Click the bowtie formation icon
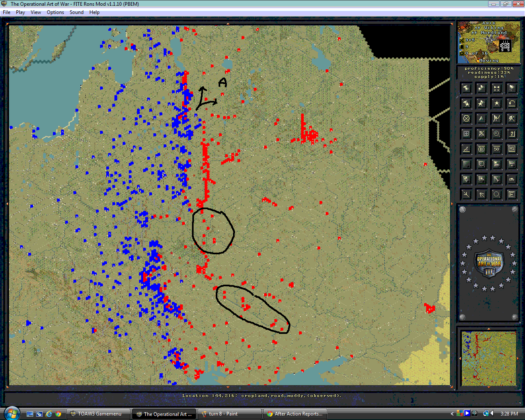 click(x=497, y=88)
